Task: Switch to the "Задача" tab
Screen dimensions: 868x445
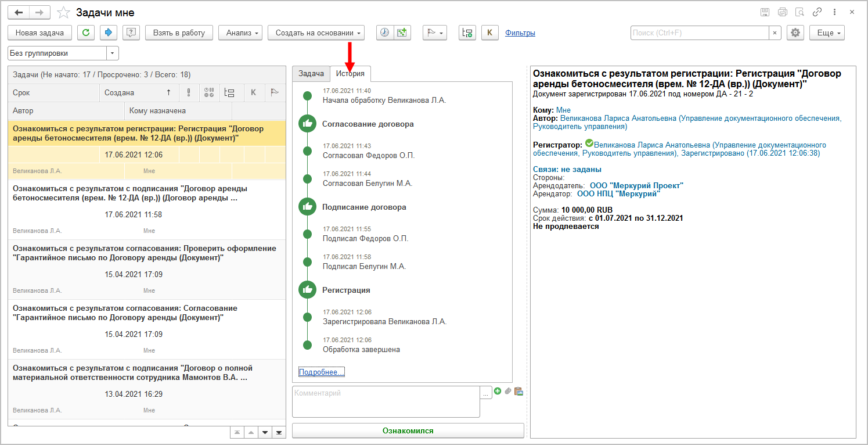Action: (x=311, y=74)
